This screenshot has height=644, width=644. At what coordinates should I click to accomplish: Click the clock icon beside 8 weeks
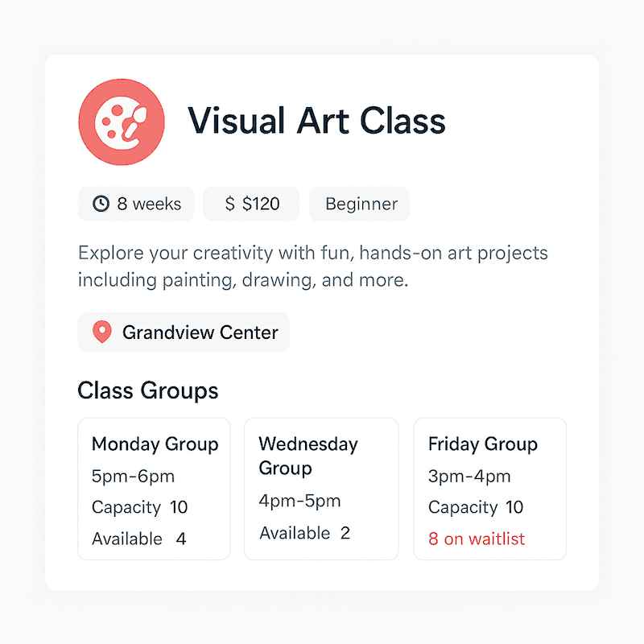coord(101,204)
